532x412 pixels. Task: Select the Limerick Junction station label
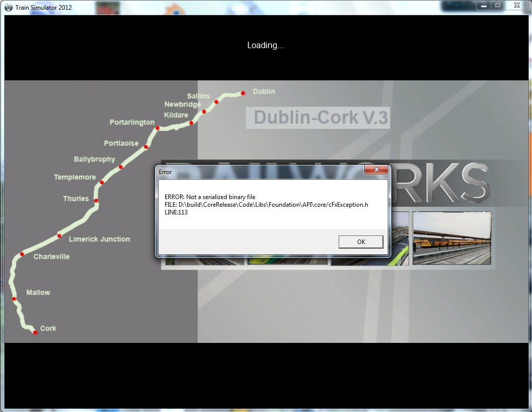point(99,239)
